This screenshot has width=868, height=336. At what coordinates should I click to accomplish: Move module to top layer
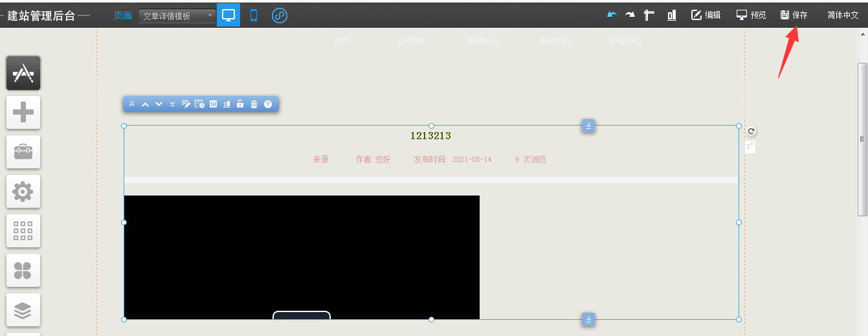point(132,104)
